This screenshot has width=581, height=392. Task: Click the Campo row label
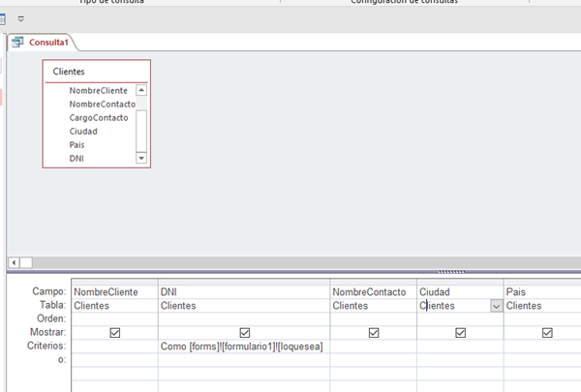49,291
